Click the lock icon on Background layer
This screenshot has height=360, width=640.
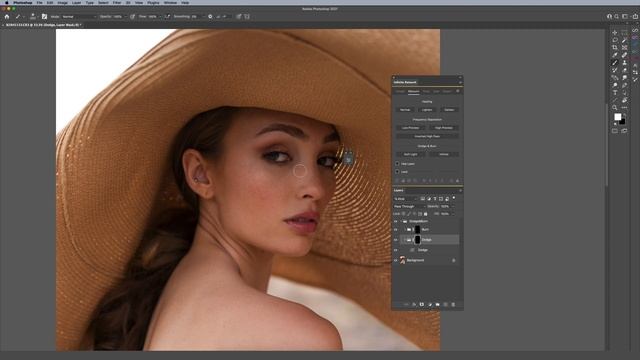(453, 260)
